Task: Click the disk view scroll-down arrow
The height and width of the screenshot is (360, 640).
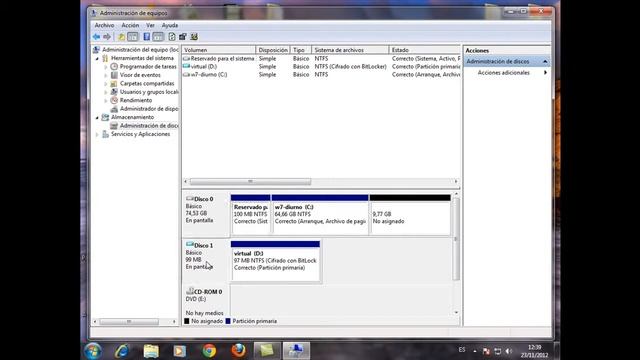Action: [x=456, y=312]
